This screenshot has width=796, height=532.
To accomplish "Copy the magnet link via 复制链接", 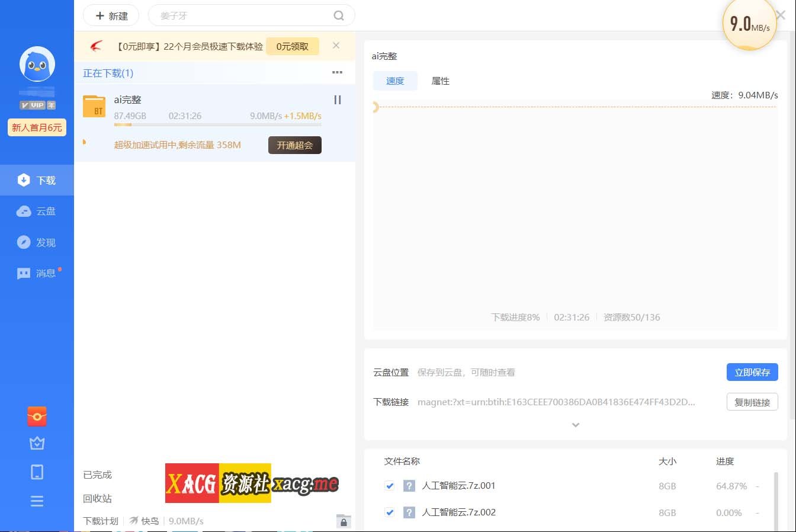I will [752, 402].
